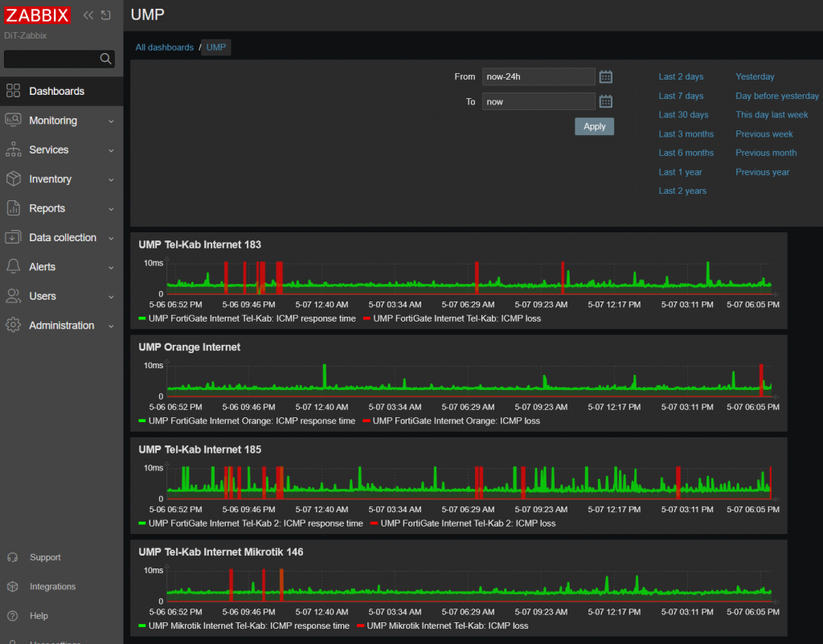Click the search magnifier icon
The height and width of the screenshot is (644, 823).
pyautogui.click(x=105, y=59)
